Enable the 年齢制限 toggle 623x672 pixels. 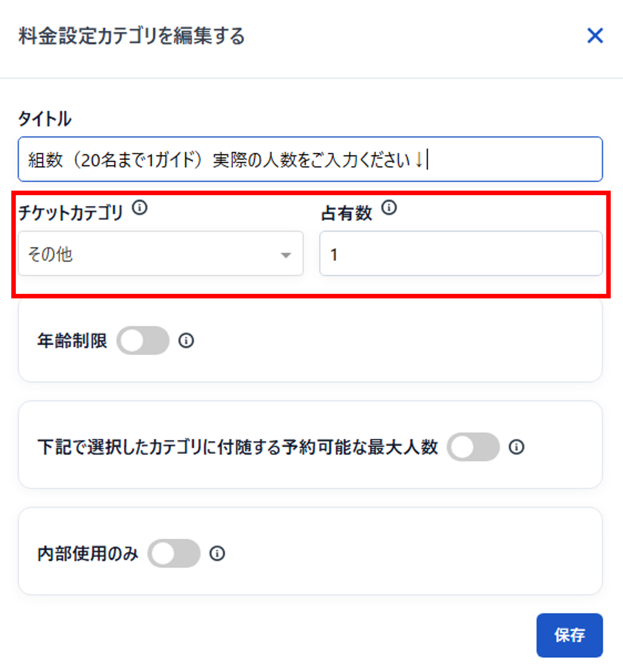(x=143, y=341)
